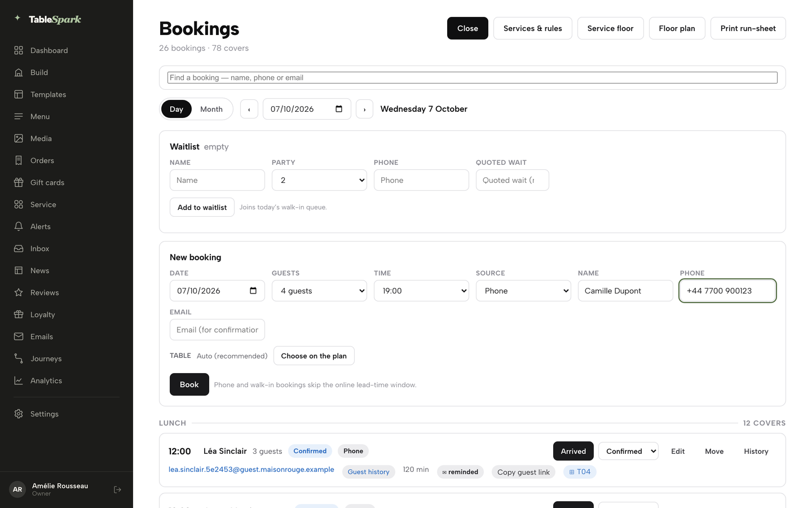Switch to Day view
This screenshot has width=812, height=508.
[176, 109]
